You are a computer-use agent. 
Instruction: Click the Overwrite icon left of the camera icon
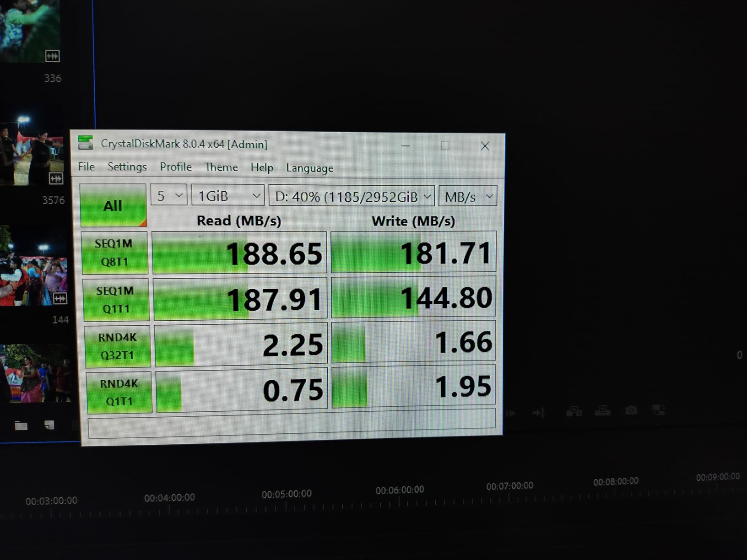pos(602,410)
